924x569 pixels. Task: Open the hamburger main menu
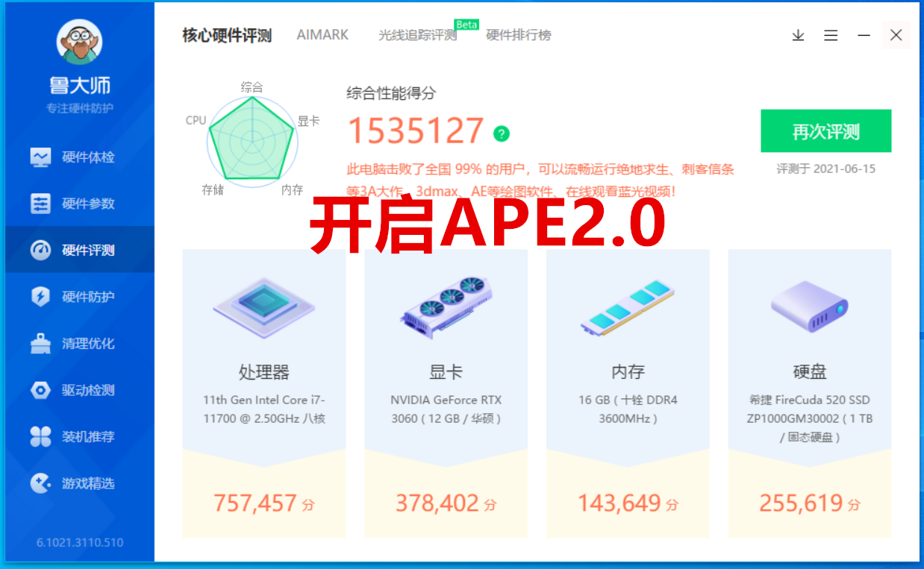pos(831,35)
